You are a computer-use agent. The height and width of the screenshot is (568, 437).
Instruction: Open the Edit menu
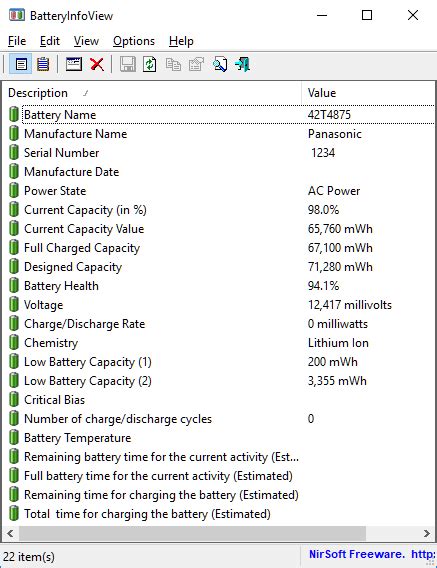click(x=50, y=41)
